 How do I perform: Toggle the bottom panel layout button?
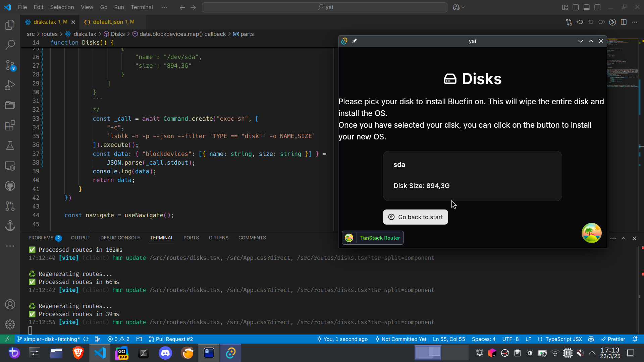click(x=587, y=7)
